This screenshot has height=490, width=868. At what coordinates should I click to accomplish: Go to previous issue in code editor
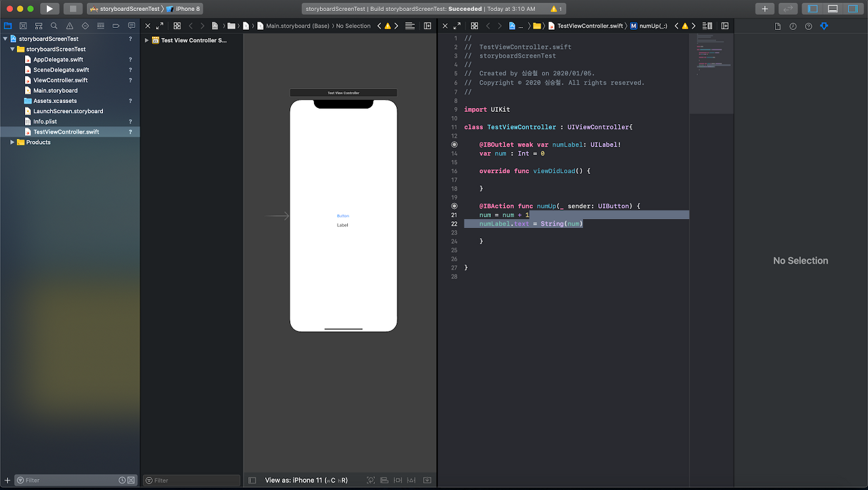coord(676,26)
